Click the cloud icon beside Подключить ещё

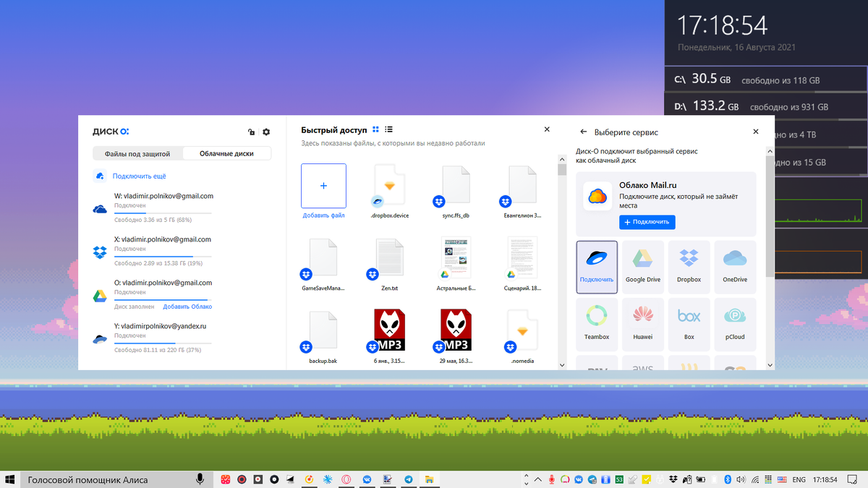100,176
